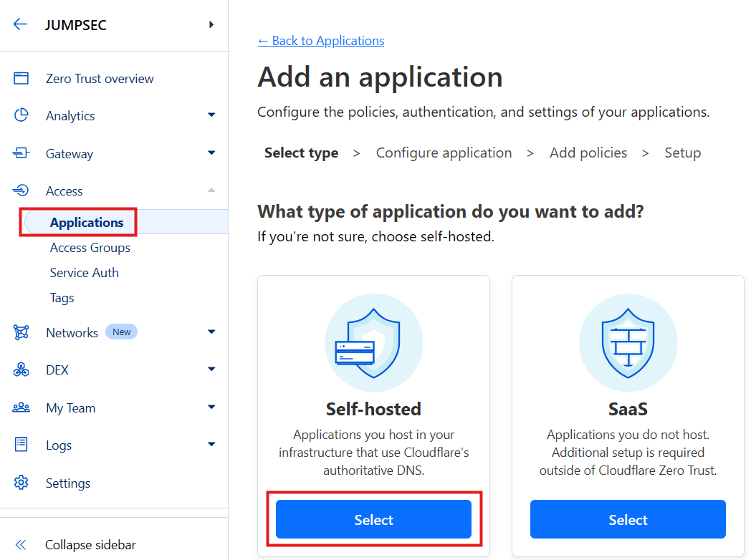Click the Gateway sidebar icon

click(x=21, y=153)
